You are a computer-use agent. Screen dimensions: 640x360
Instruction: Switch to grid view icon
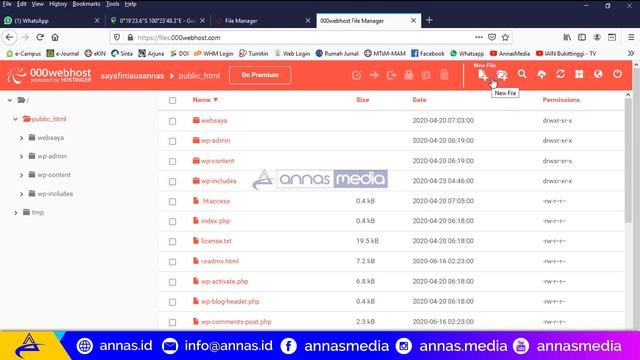tap(579, 74)
